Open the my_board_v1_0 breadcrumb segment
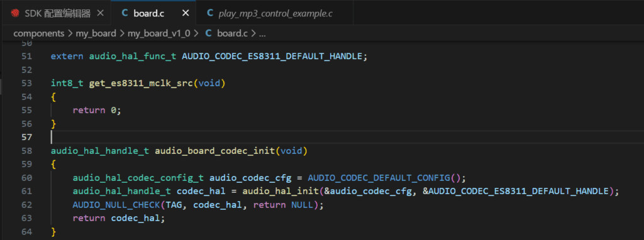Screen dimensions: 644x240 tap(159, 33)
